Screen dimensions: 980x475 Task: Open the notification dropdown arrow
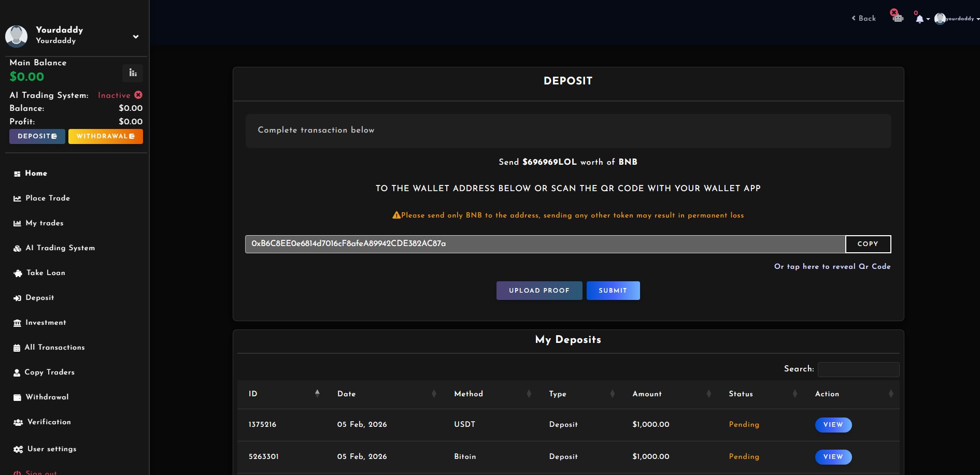click(x=927, y=20)
